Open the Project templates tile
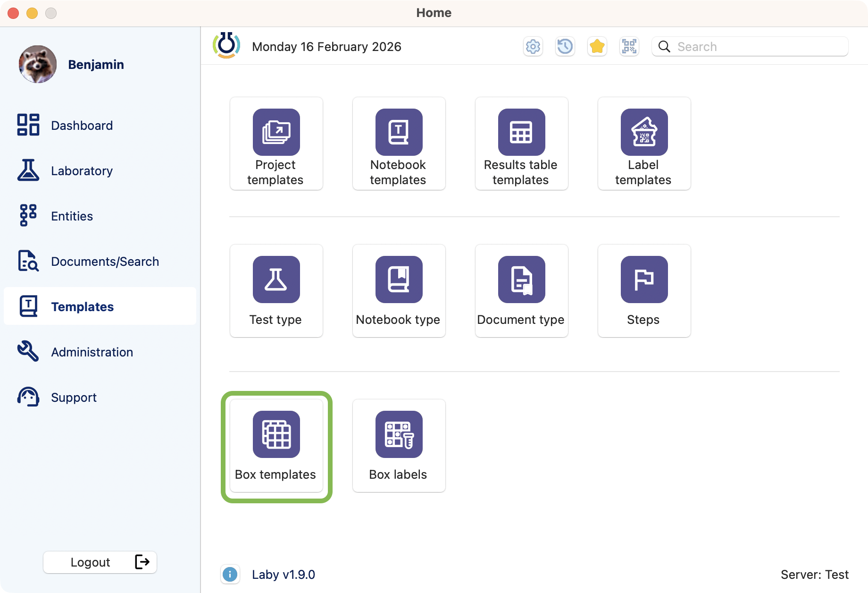Screen dimensions: 868x593 click(276, 144)
